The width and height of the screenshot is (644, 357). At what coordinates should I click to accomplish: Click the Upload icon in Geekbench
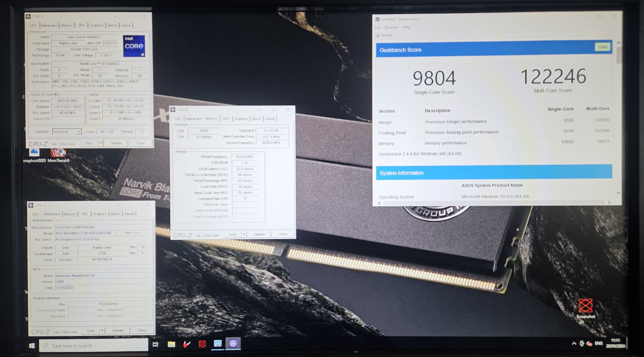(x=377, y=35)
